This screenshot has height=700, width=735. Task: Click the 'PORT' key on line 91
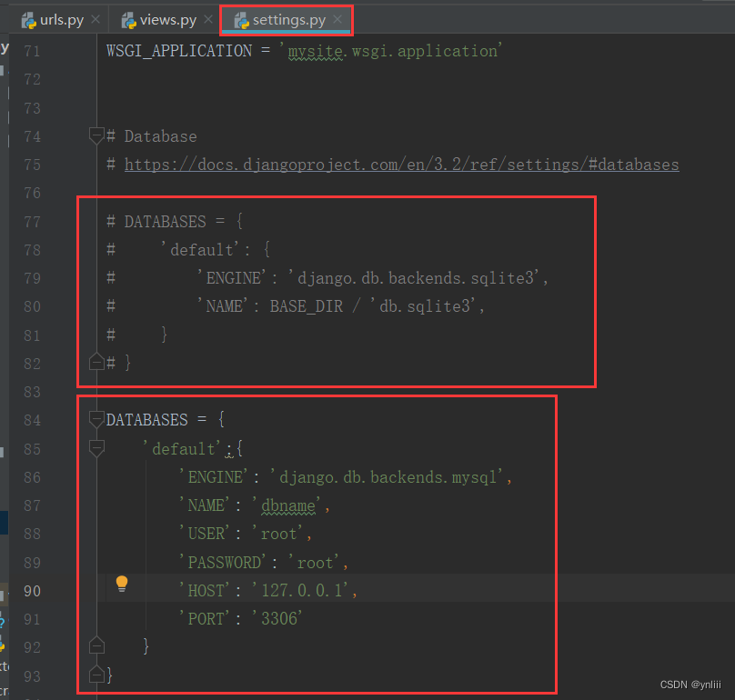coord(206,618)
